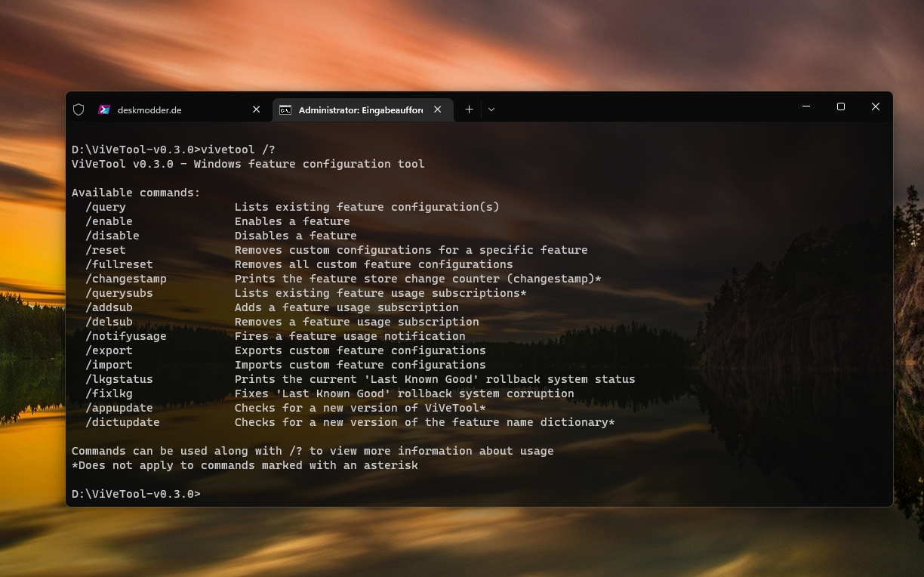
Task: Click 'Checks for a new version of ViVeTool*'
Action: point(360,408)
